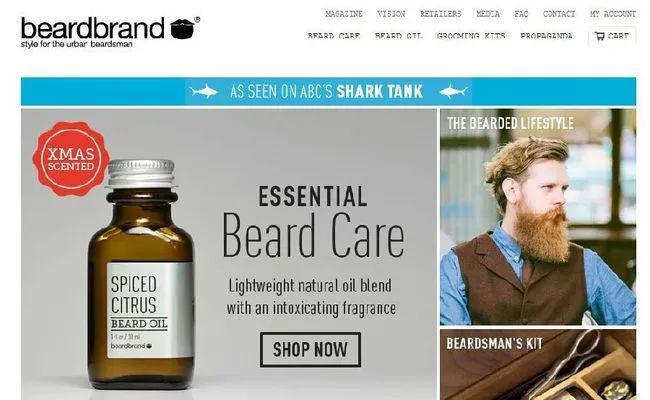Open the Media page

pyautogui.click(x=488, y=14)
